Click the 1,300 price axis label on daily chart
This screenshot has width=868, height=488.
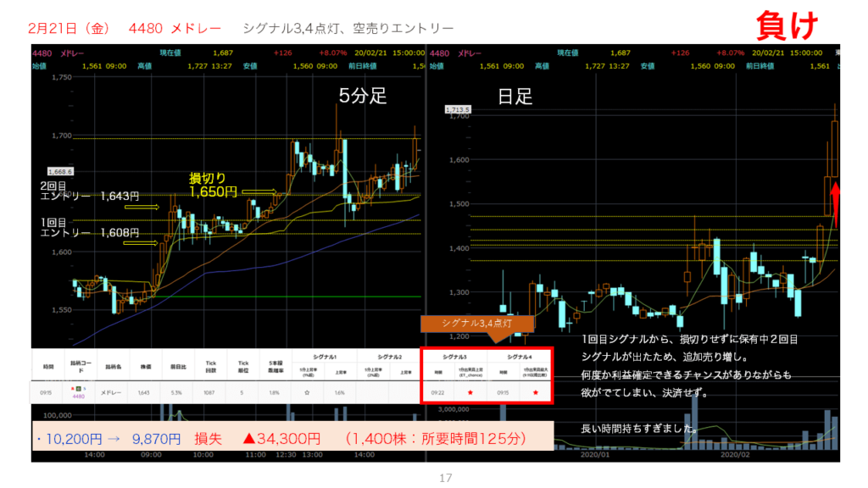coord(459,292)
